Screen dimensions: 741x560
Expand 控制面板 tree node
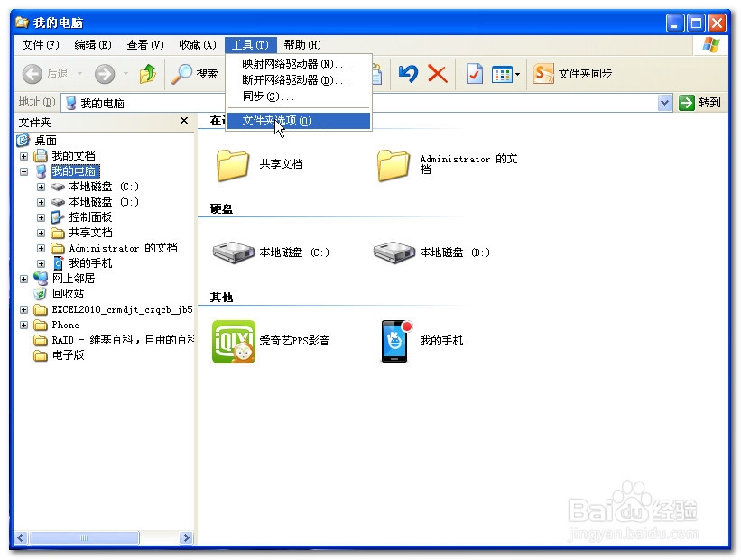(x=42, y=217)
